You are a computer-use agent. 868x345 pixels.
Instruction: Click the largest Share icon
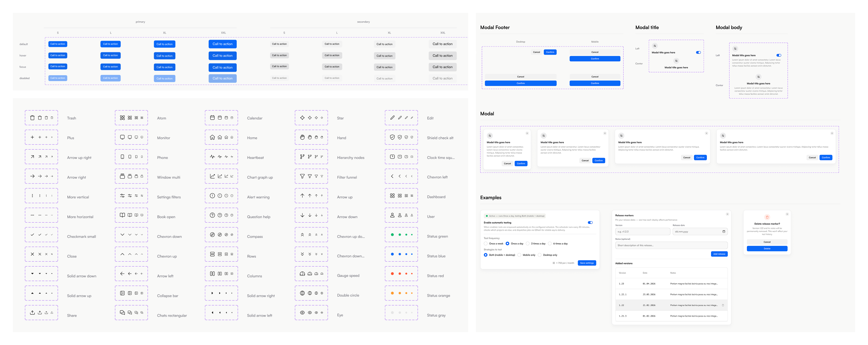(x=32, y=313)
